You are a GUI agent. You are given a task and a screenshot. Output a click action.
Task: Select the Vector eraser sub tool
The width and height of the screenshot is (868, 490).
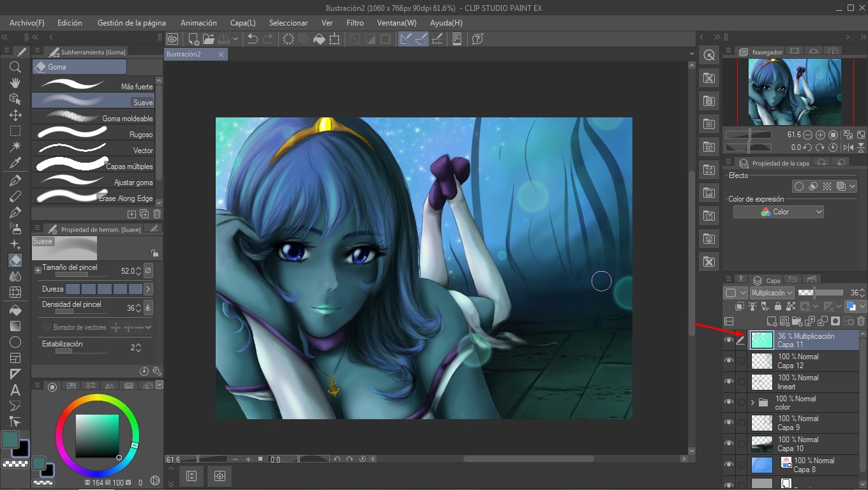pyautogui.click(x=93, y=149)
